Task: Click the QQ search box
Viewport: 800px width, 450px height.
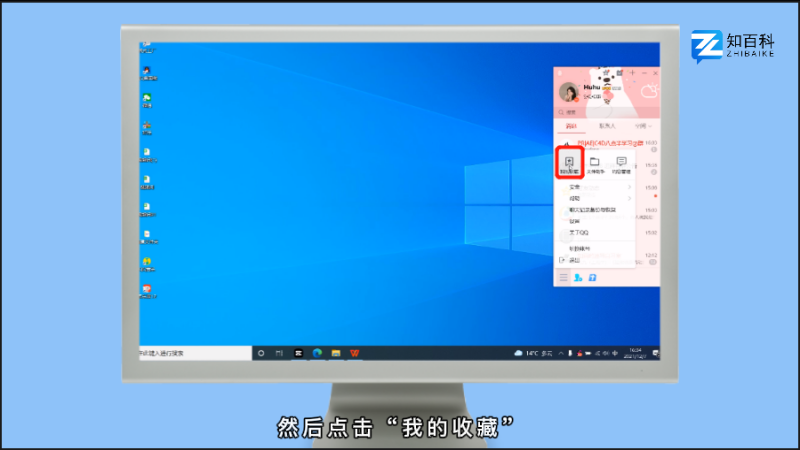Action: point(607,112)
